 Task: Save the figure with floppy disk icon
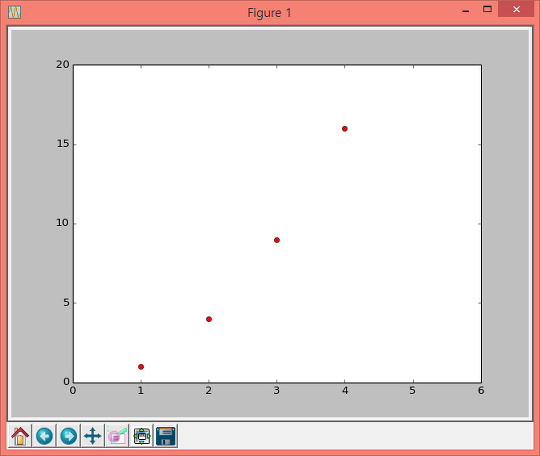click(166, 436)
